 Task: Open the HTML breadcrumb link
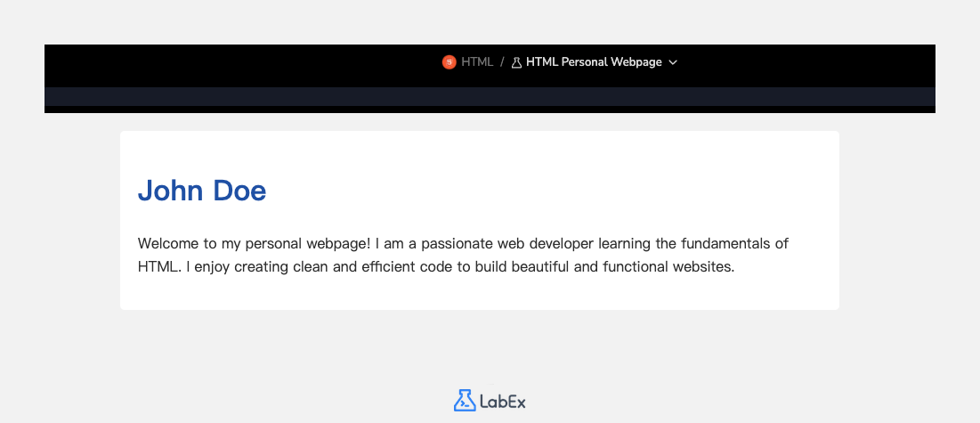(x=477, y=62)
